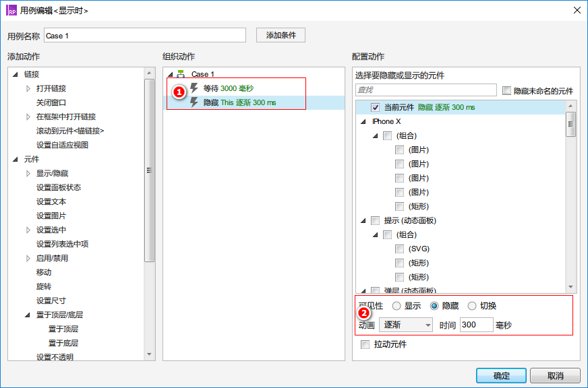This screenshot has height=388, width=588.
Task: Open the 动画 逐渐 dropdown
Action: pyautogui.click(x=407, y=325)
